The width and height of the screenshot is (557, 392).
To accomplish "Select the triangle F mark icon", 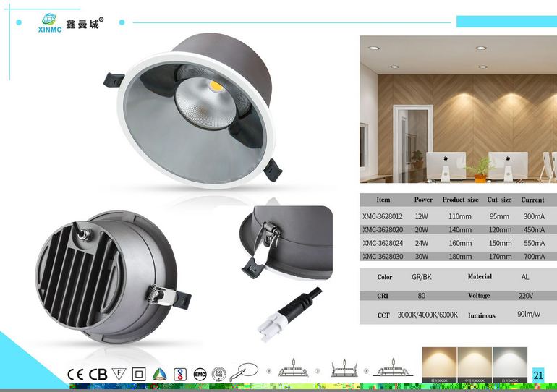I will tap(119, 374).
